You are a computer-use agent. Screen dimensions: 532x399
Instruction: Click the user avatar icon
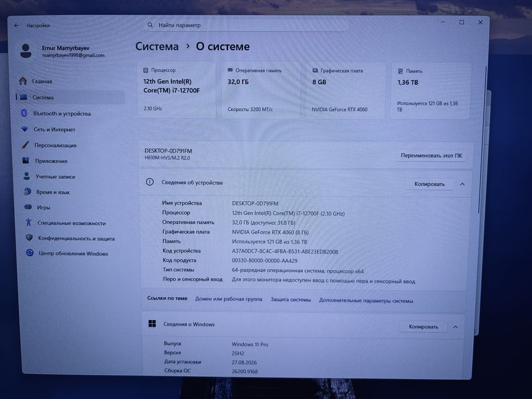[x=26, y=51]
